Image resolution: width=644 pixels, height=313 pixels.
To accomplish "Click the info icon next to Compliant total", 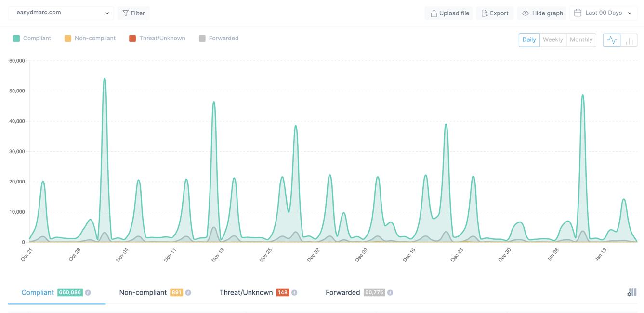I will [x=88, y=292].
